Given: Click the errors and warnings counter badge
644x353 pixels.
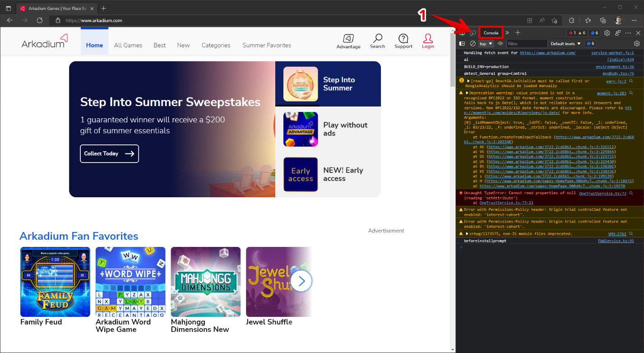Looking at the screenshot, I should point(576,33).
